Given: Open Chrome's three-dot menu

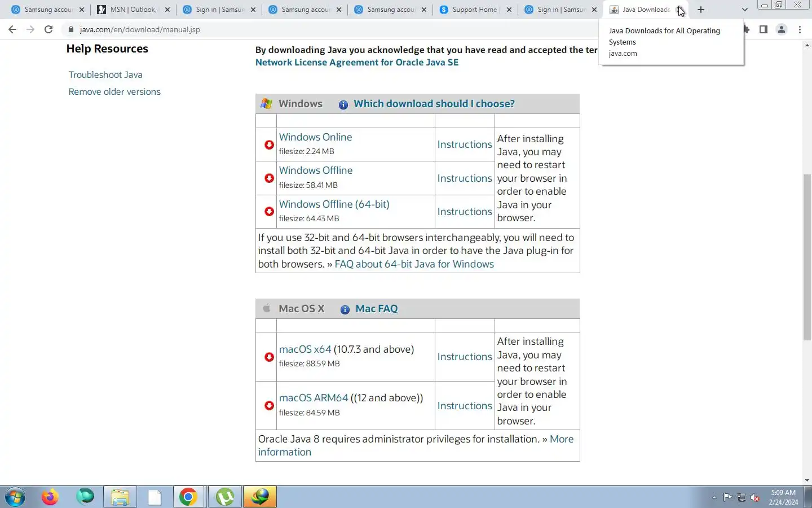Looking at the screenshot, I should (x=800, y=29).
